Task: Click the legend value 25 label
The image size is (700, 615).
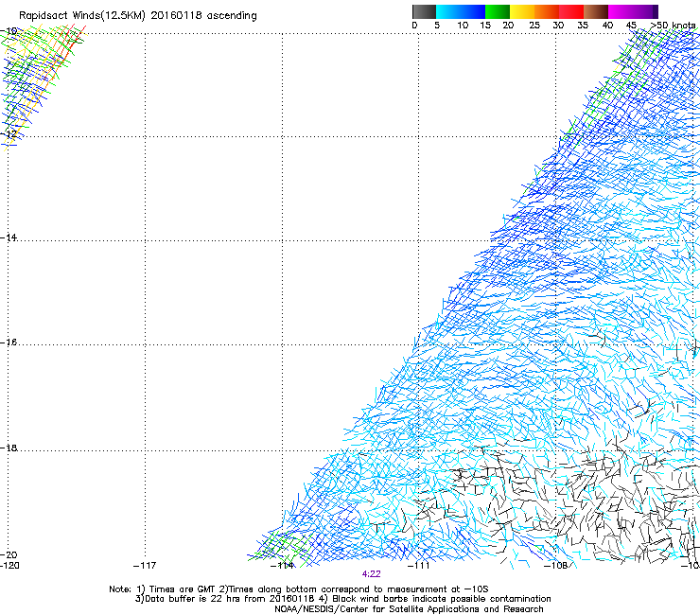Action: pyautogui.click(x=534, y=26)
